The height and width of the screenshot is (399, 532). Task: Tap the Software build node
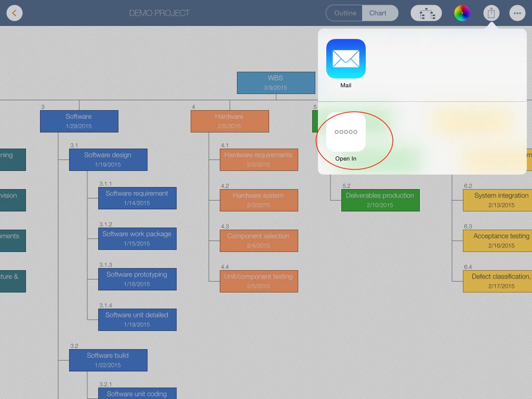pyautogui.click(x=108, y=360)
